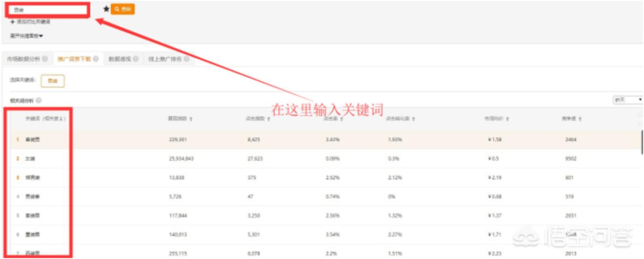
Task: Switch to the 数据透视 tab
Action: 120,59
